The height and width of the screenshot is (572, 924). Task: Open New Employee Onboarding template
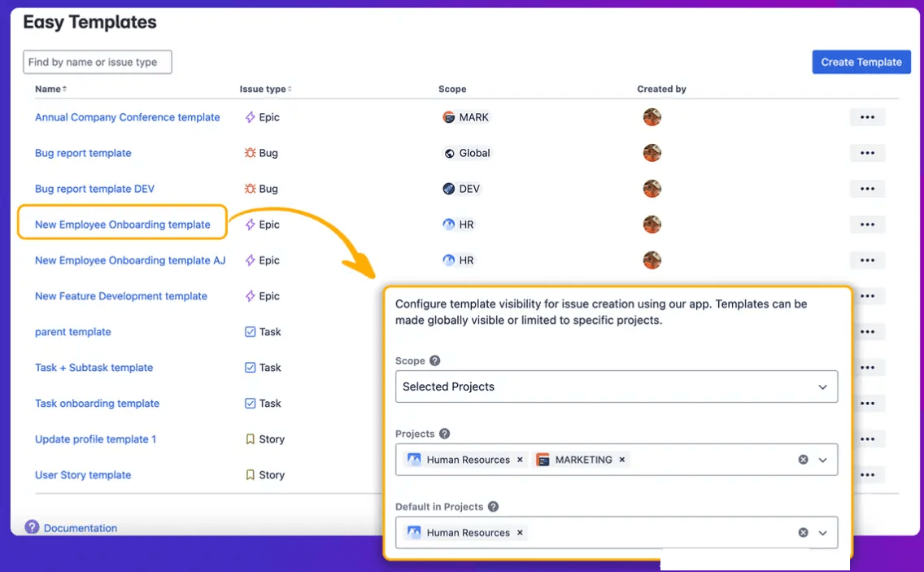pos(123,225)
